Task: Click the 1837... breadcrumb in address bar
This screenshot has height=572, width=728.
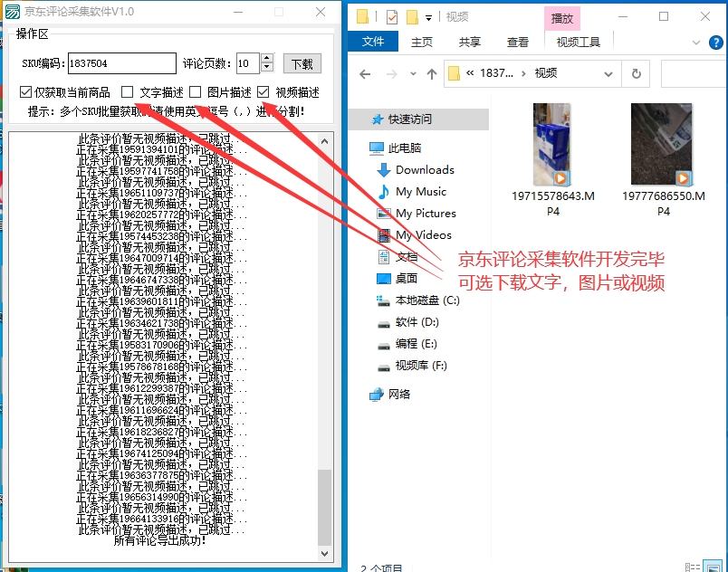Action: point(496,73)
